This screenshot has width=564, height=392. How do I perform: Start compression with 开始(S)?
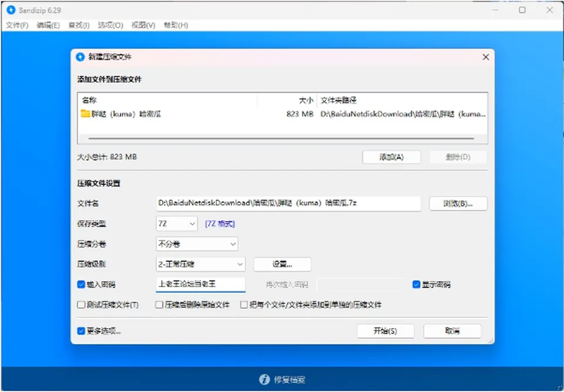tap(385, 331)
